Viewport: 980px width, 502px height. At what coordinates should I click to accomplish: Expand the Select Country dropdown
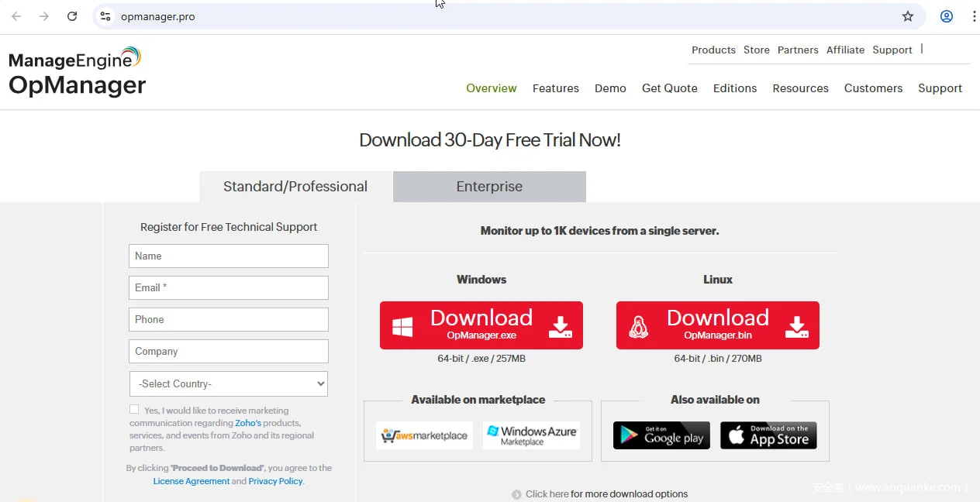[229, 383]
